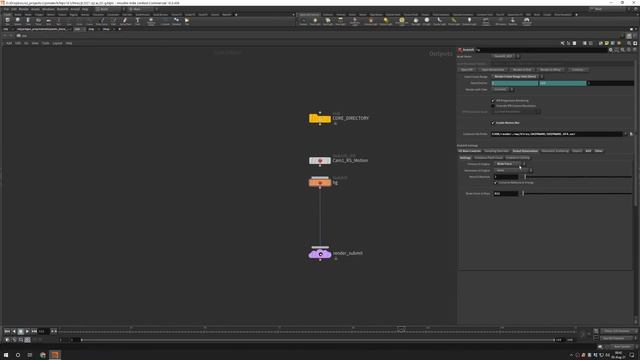Click the Brute Force GI Rays value field
The height and width of the screenshot is (360, 640).
click(506, 193)
